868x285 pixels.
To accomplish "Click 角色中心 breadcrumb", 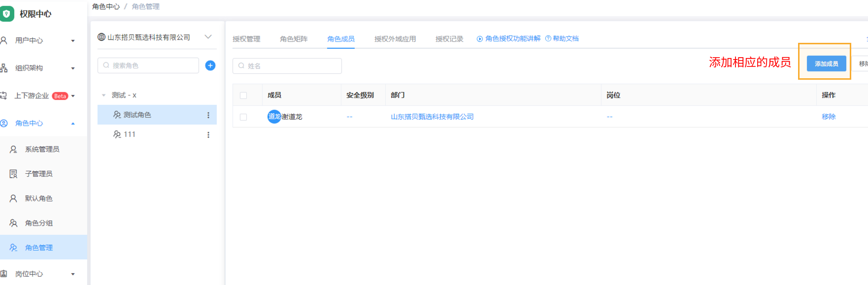I will click(x=106, y=6).
